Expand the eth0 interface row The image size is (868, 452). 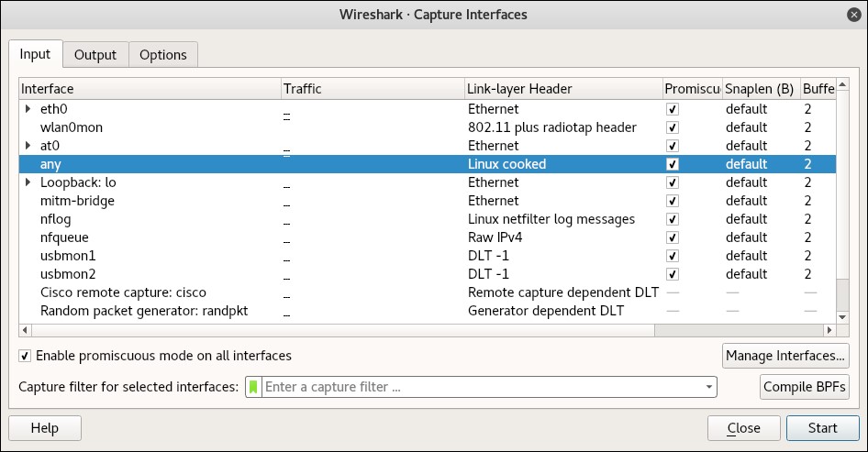[28, 109]
